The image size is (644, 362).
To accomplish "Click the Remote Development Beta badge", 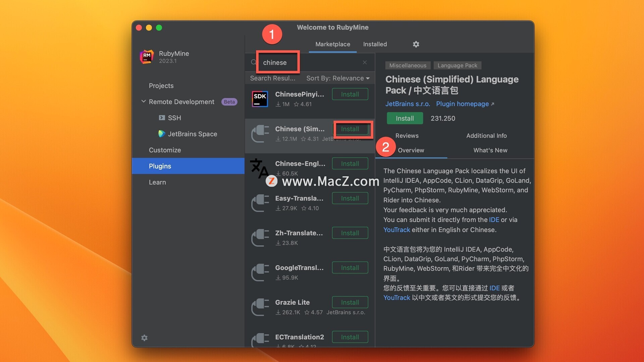I will [229, 102].
